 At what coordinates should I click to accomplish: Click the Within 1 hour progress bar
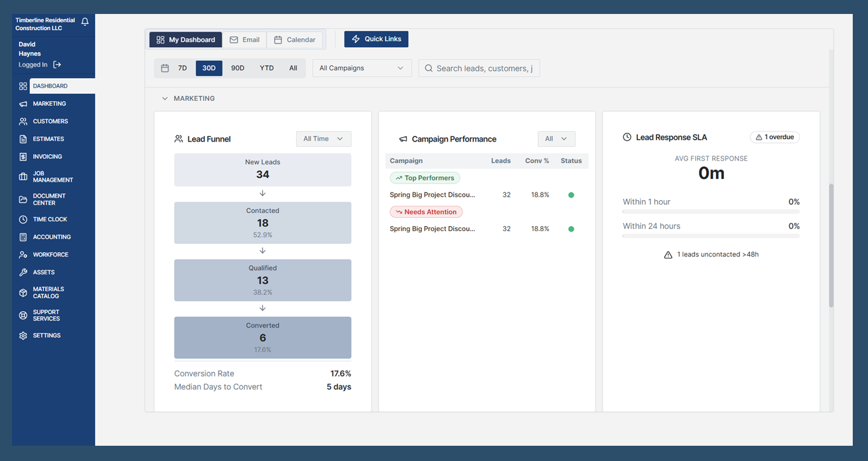(711, 211)
